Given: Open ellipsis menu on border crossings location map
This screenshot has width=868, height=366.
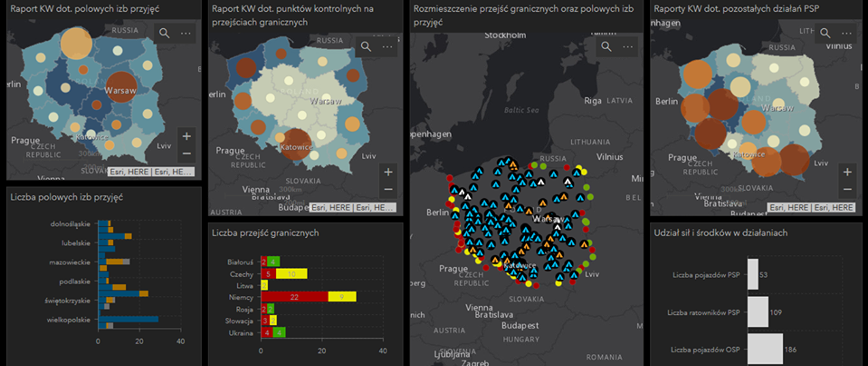Looking at the screenshot, I should click(628, 47).
